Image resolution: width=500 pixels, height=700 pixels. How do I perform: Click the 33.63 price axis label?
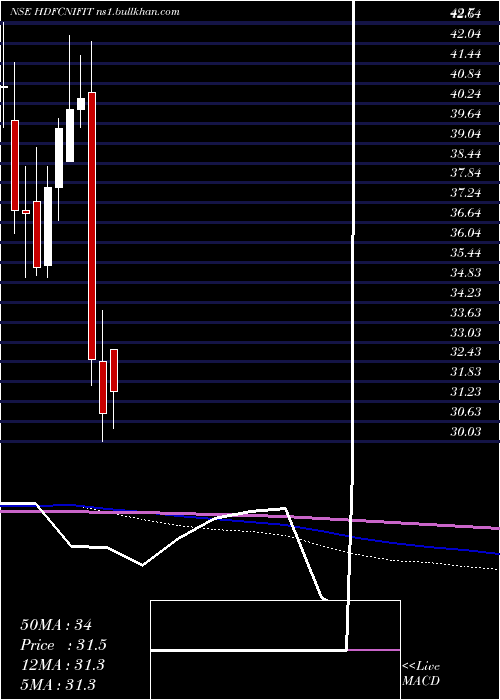click(x=466, y=312)
